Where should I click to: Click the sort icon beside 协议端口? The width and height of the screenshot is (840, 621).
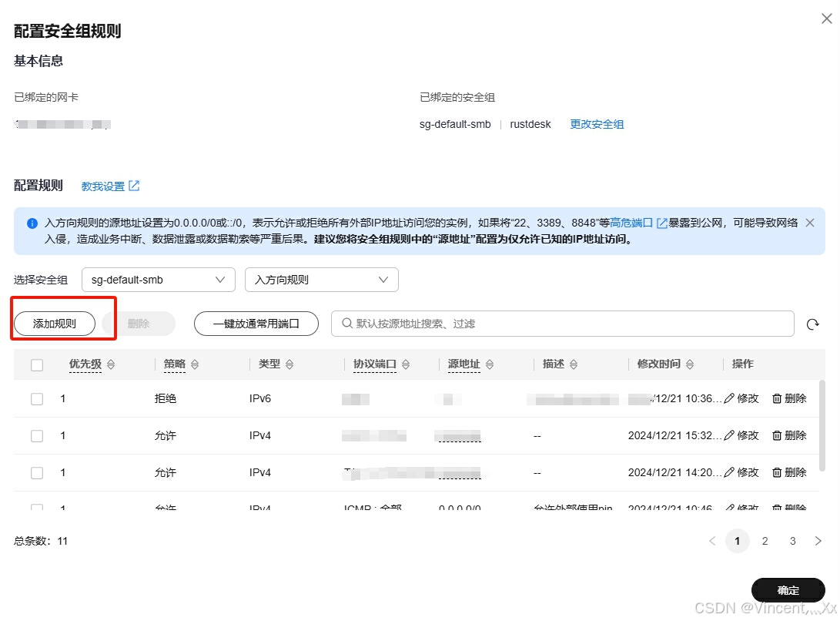click(406, 364)
